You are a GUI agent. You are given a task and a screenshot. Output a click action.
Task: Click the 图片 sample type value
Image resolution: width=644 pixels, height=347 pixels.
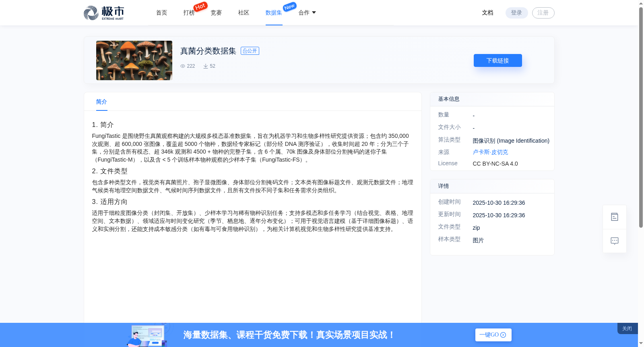coord(479,240)
